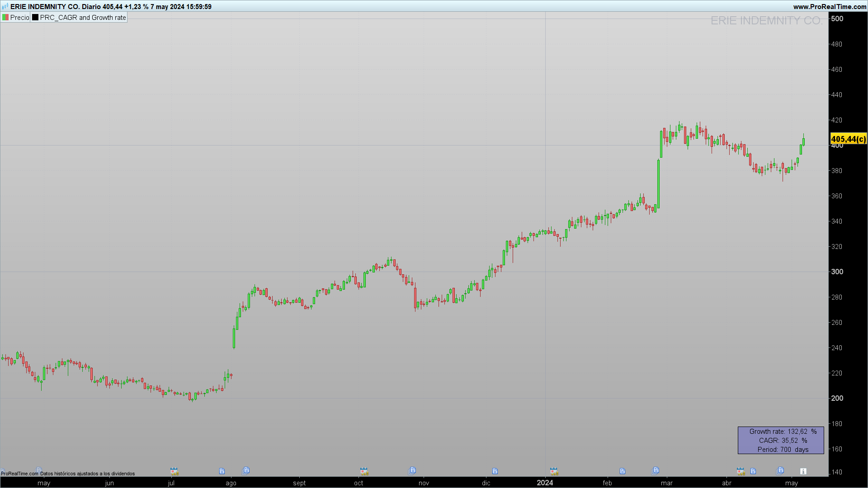868x488 pixels.
Task: Click the Precio legend label
Action: 19,18
